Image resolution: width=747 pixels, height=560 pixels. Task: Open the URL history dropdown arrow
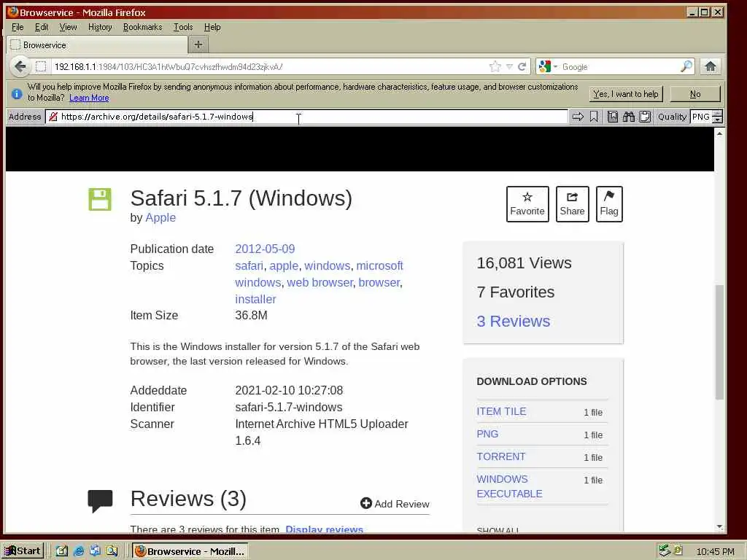point(509,66)
